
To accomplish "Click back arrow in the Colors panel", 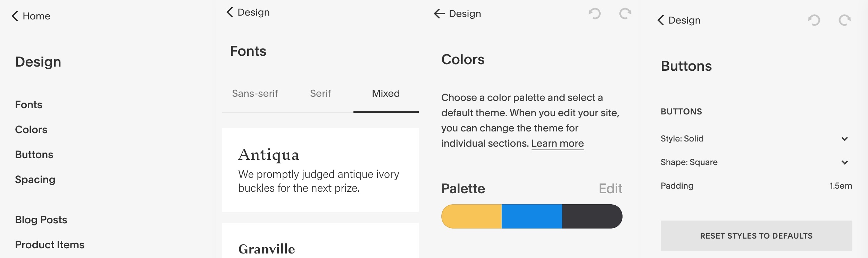I will tap(439, 14).
